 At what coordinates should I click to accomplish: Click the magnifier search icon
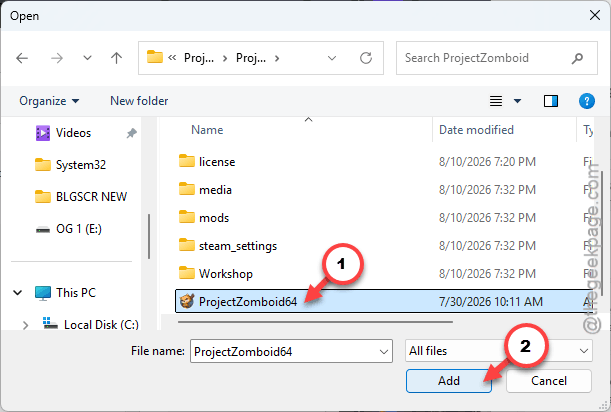(577, 58)
